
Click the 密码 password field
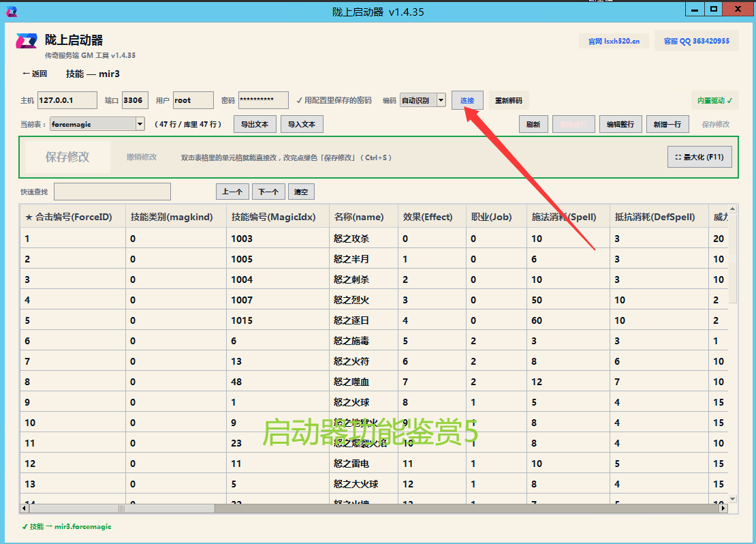point(264,100)
